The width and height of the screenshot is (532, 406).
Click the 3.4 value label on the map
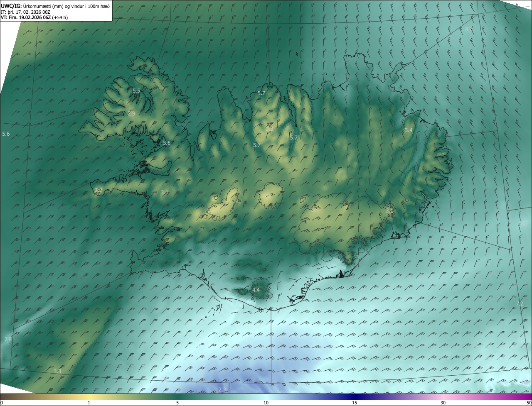click(x=409, y=130)
